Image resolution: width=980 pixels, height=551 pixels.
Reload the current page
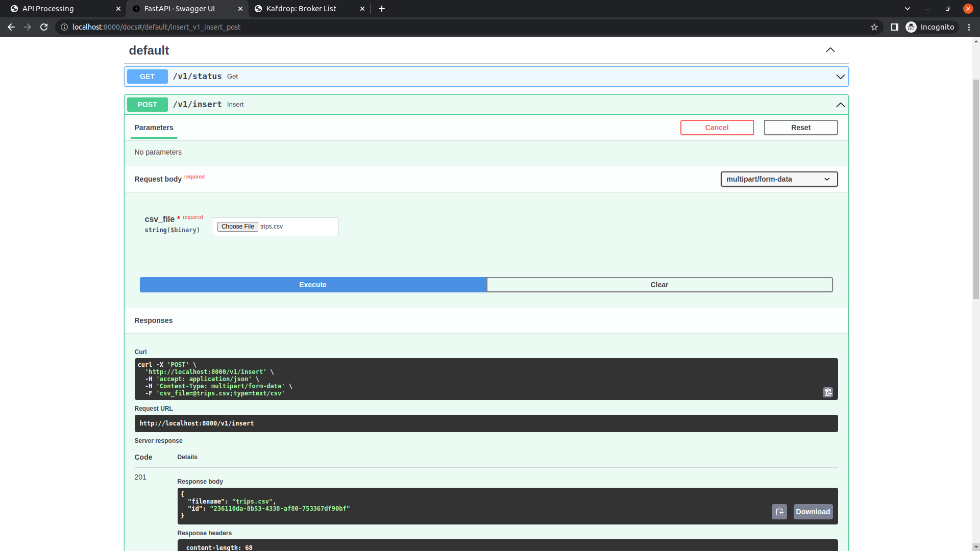[x=44, y=27]
